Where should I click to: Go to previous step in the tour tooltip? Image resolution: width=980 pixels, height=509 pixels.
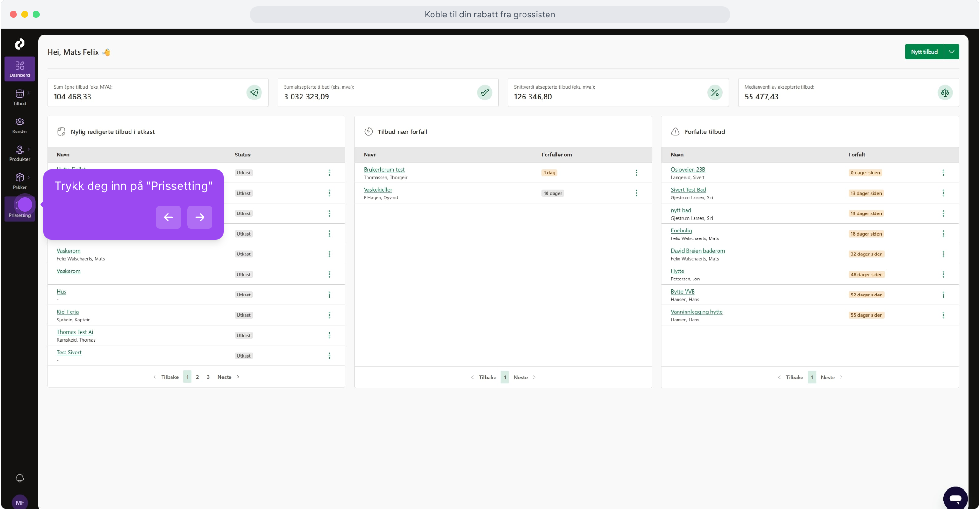(169, 217)
